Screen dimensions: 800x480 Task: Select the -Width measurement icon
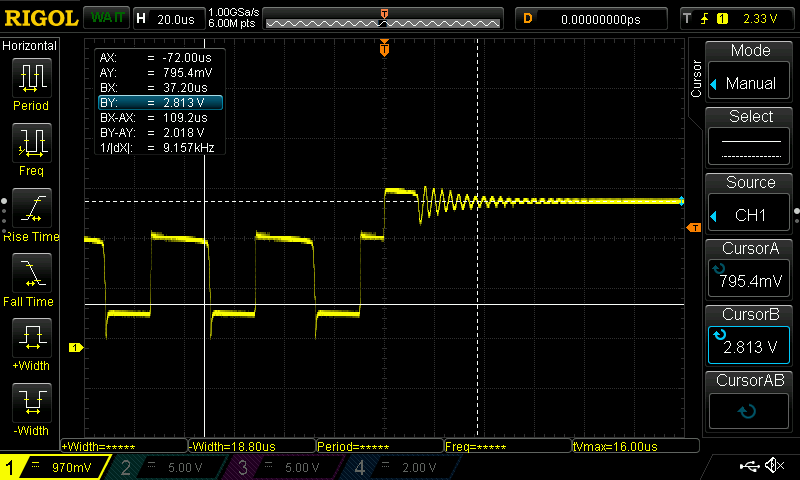[31, 408]
